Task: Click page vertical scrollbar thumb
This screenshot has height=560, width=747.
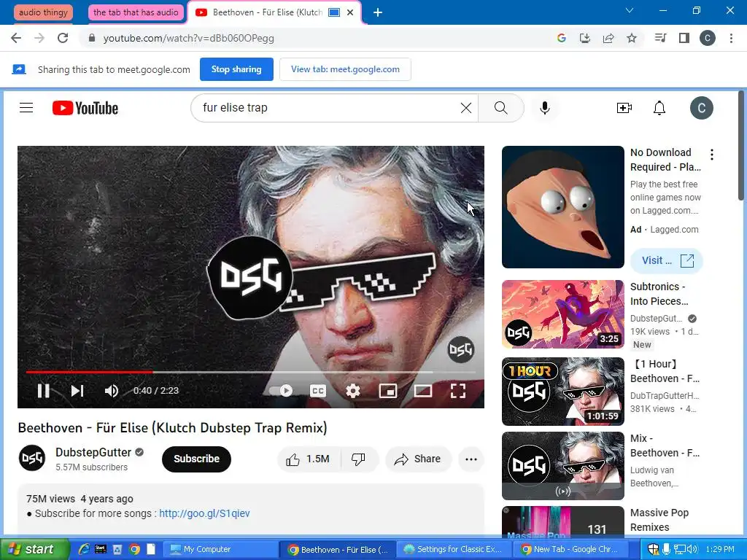Action: pos(741,145)
